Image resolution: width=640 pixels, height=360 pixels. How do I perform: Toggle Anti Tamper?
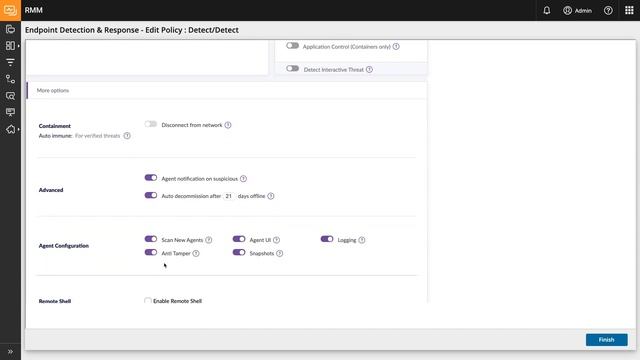coord(151,252)
